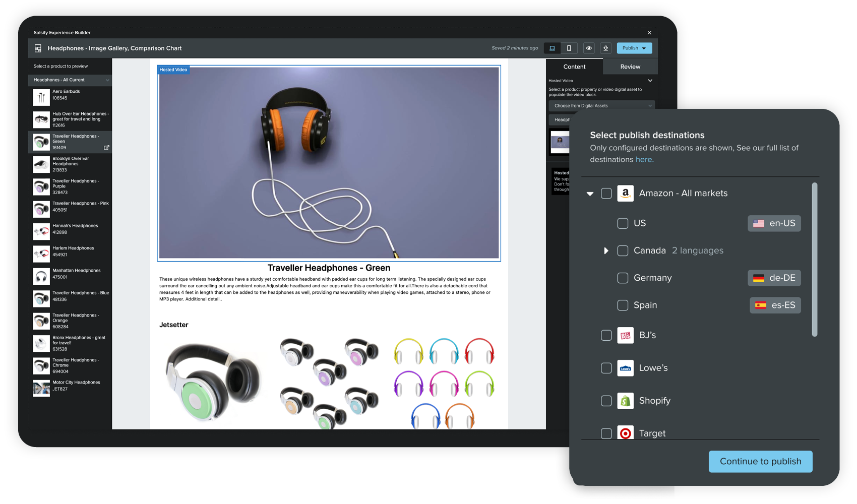Click the destinations list scrollbar
This screenshot has width=857, height=504.
tap(814, 260)
